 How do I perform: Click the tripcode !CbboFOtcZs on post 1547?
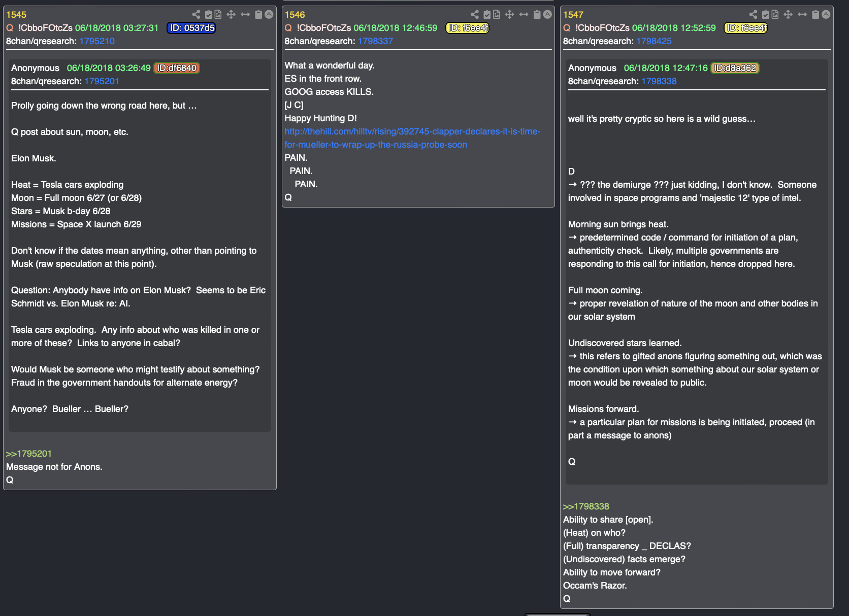pos(603,28)
